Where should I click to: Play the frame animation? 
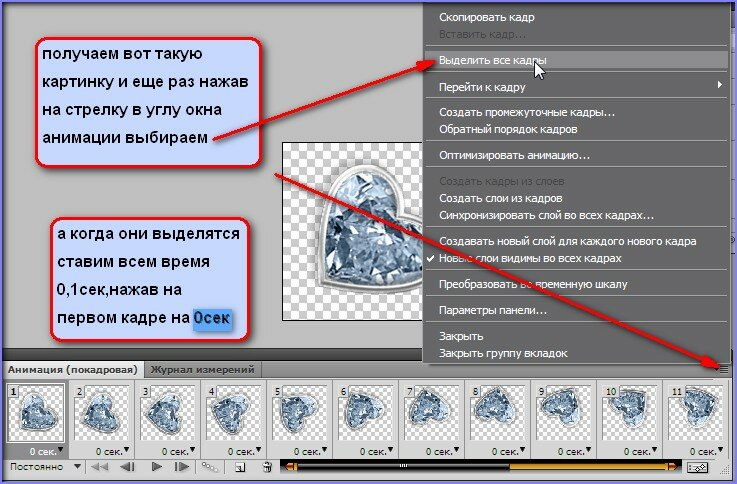(156, 467)
